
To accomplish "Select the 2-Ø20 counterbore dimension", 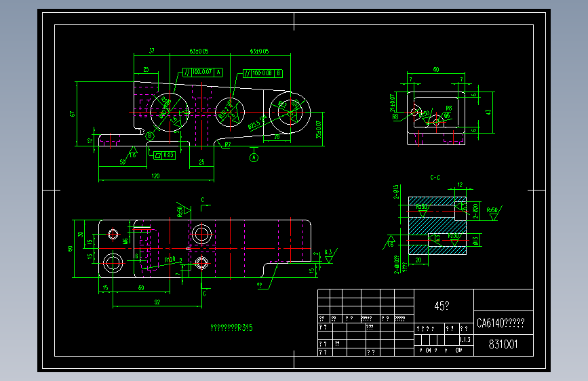I will (x=475, y=211).
